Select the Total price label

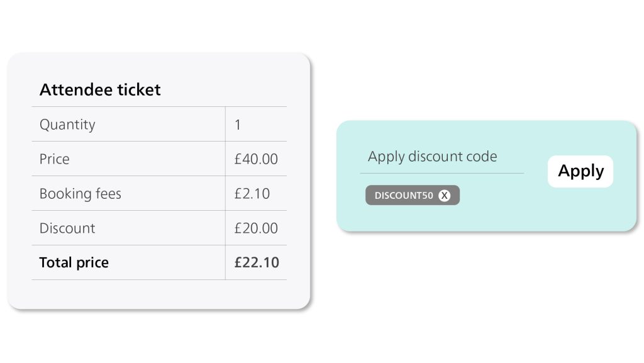point(74,262)
